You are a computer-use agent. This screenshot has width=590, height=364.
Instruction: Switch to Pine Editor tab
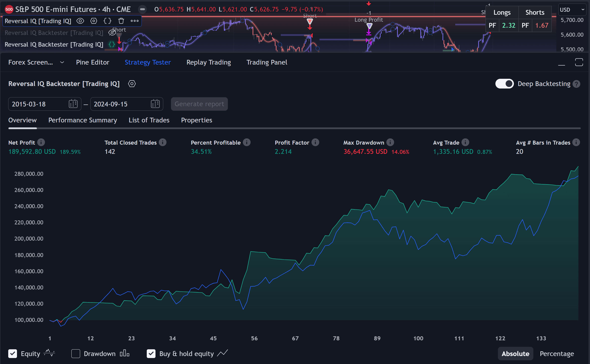(93, 62)
